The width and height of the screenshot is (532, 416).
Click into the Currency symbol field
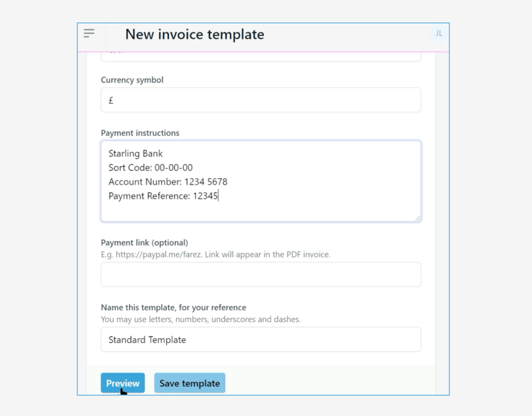coord(260,100)
